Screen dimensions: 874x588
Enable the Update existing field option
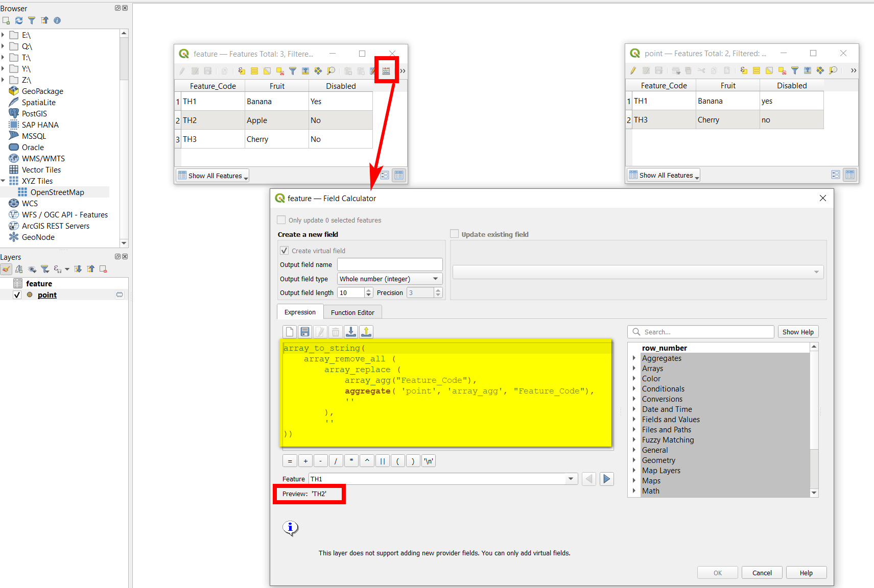pyautogui.click(x=454, y=234)
